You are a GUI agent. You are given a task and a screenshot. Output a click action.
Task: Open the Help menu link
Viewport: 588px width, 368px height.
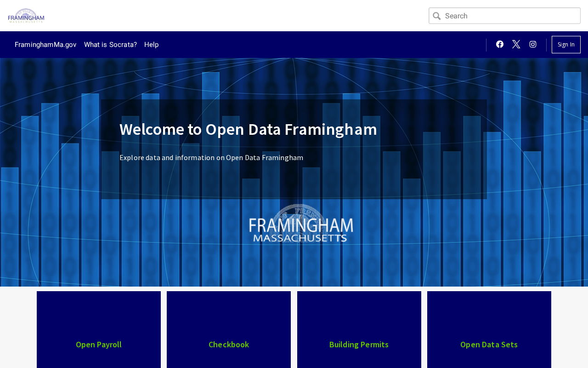click(152, 45)
